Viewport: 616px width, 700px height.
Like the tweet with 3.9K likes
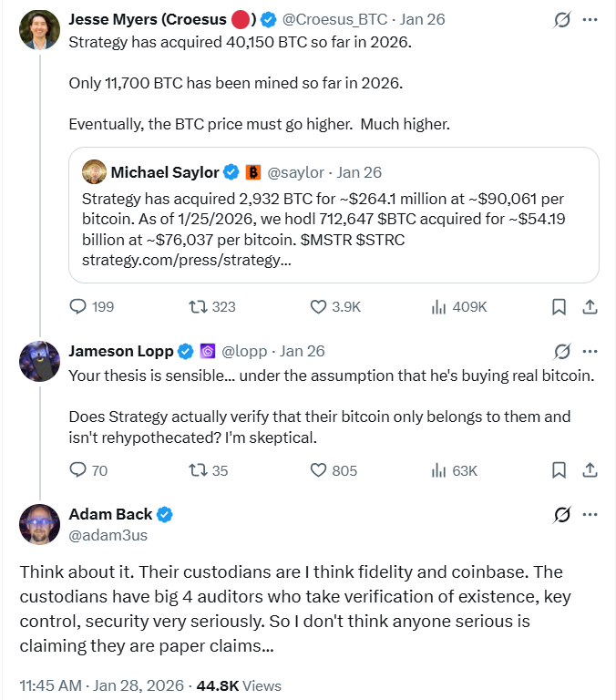click(x=319, y=306)
